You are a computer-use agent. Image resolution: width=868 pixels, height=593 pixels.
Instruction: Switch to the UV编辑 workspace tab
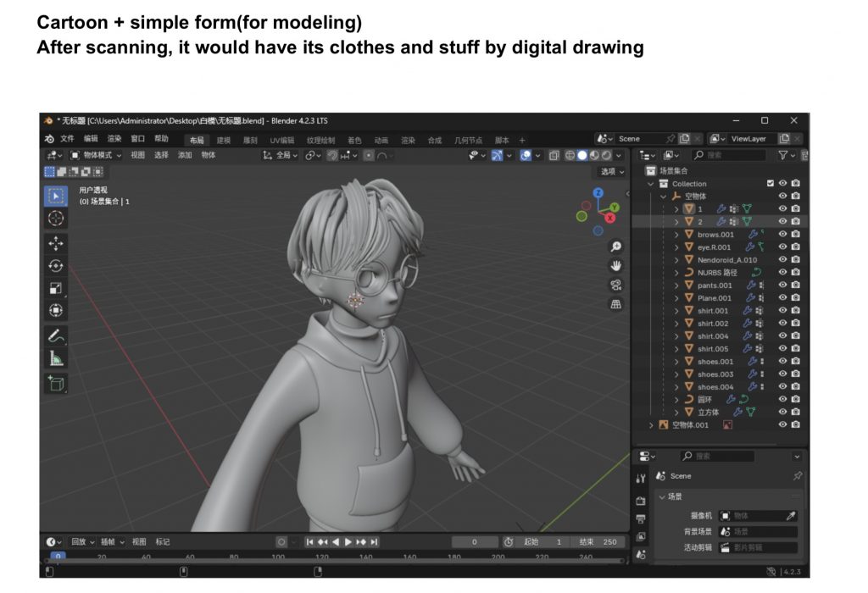(281, 140)
